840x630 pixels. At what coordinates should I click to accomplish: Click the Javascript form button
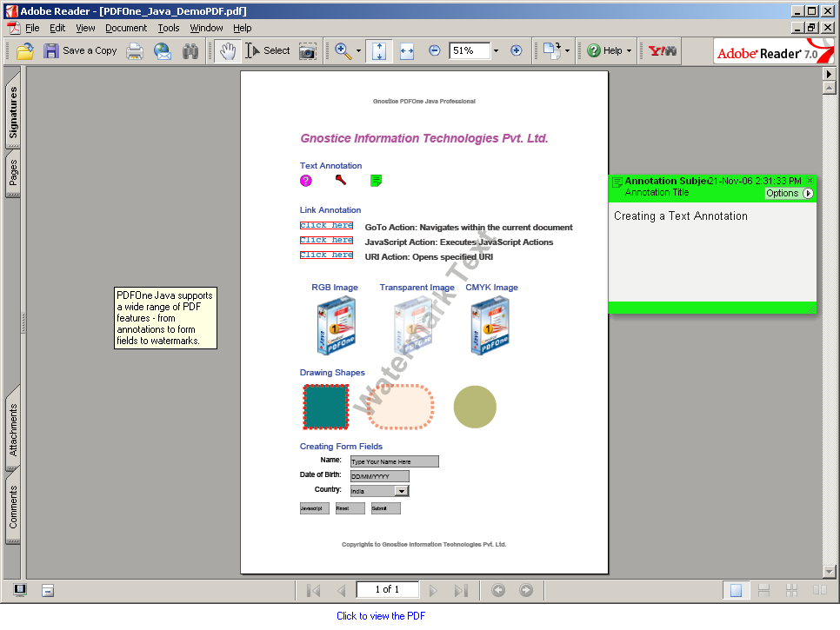click(x=315, y=508)
